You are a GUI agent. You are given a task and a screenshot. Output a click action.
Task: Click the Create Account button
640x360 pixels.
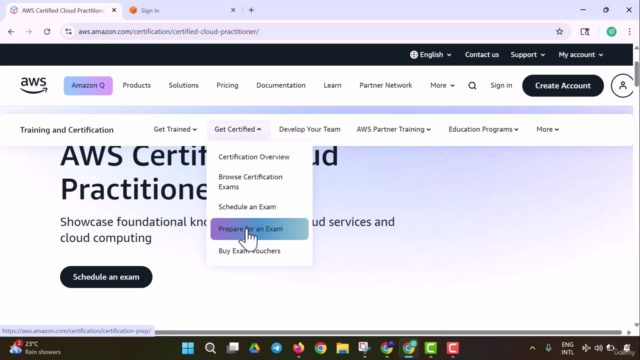pyautogui.click(x=563, y=86)
